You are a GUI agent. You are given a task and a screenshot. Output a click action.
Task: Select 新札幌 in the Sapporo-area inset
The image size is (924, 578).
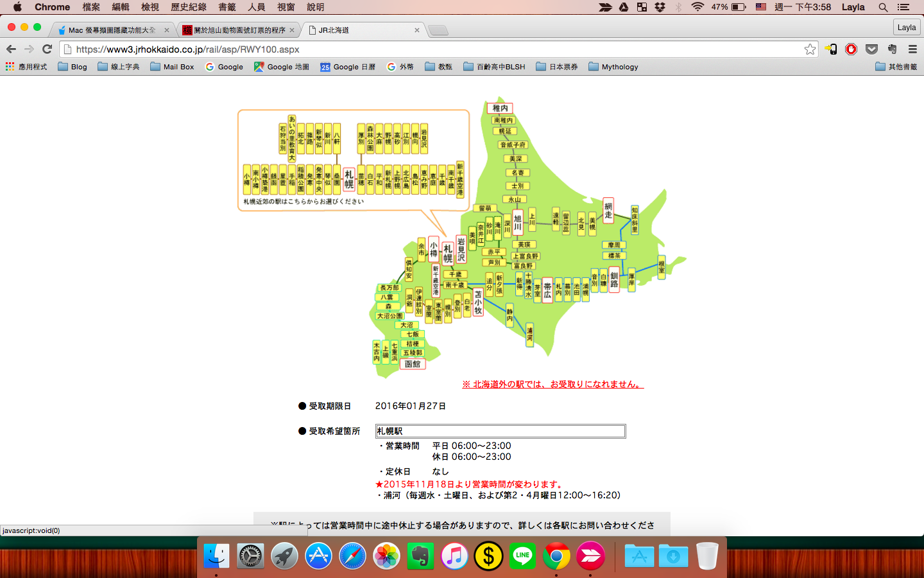point(388,180)
